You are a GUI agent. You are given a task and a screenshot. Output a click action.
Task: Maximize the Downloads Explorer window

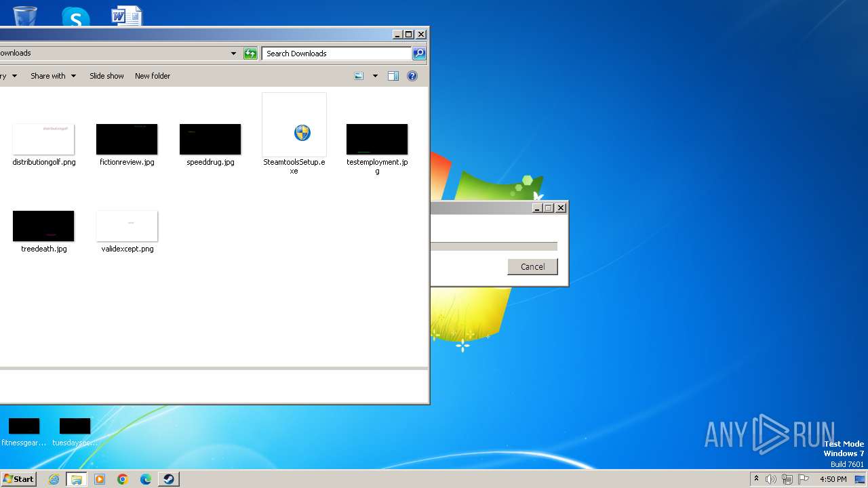tap(409, 35)
